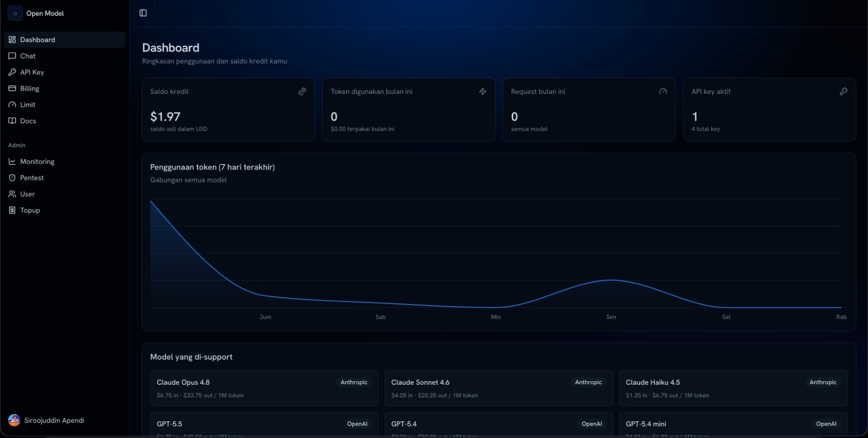Click 'Penggunaan token (7 hari terakhir)' heading
Viewport: 868px width, 438px height.
pyautogui.click(x=213, y=167)
